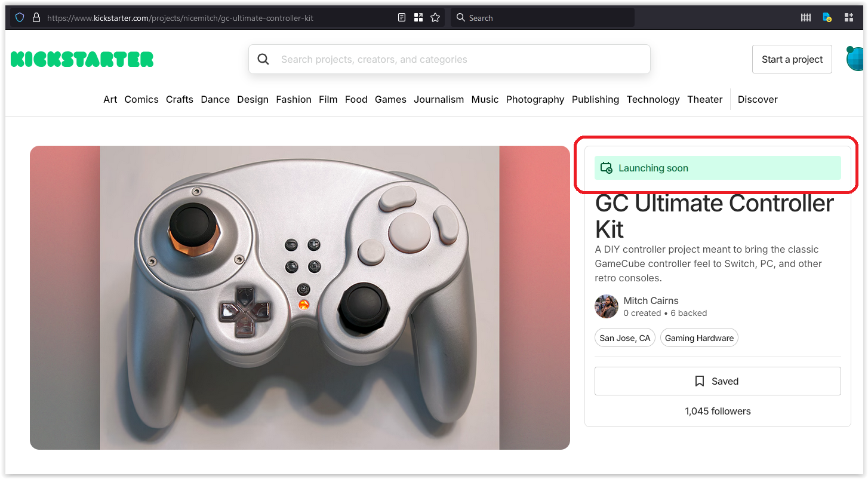
Task: Open the Discover link
Action: [758, 99]
